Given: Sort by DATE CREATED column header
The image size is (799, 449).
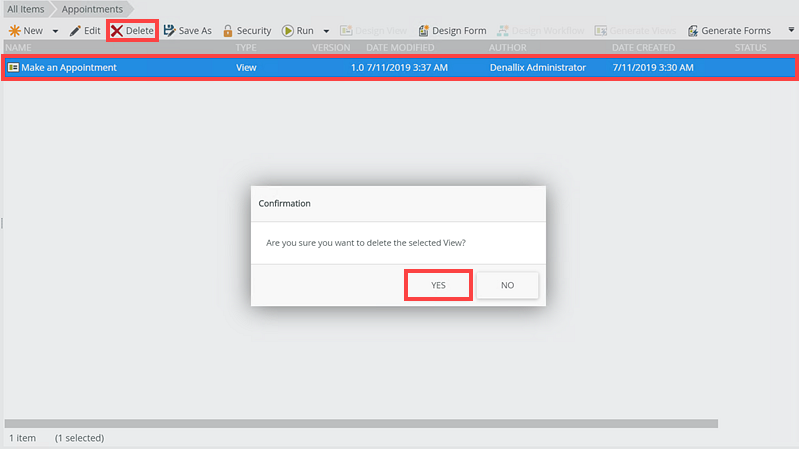Looking at the screenshot, I should pos(643,47).
